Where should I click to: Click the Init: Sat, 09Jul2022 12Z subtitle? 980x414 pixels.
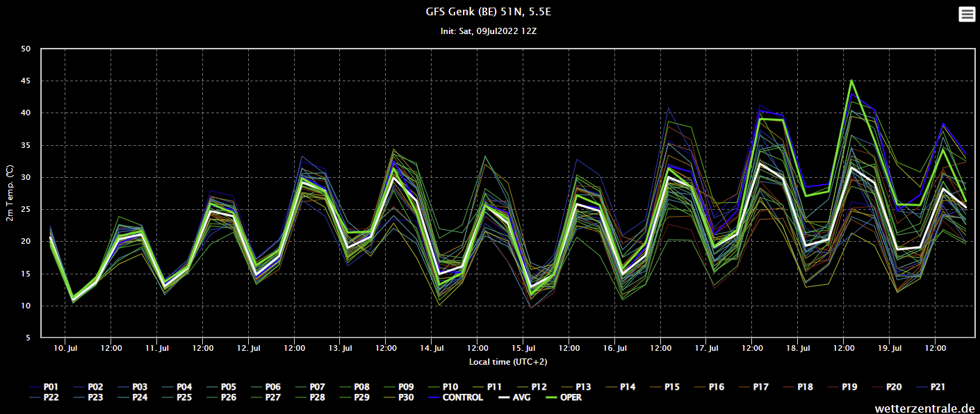(x=489, y=31)
